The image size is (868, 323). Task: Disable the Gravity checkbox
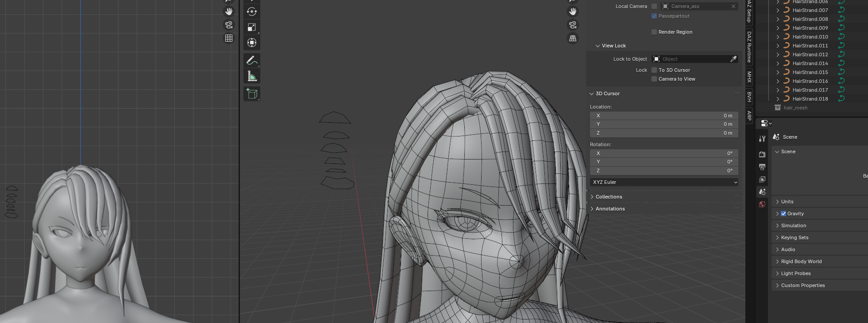(783, 214)
